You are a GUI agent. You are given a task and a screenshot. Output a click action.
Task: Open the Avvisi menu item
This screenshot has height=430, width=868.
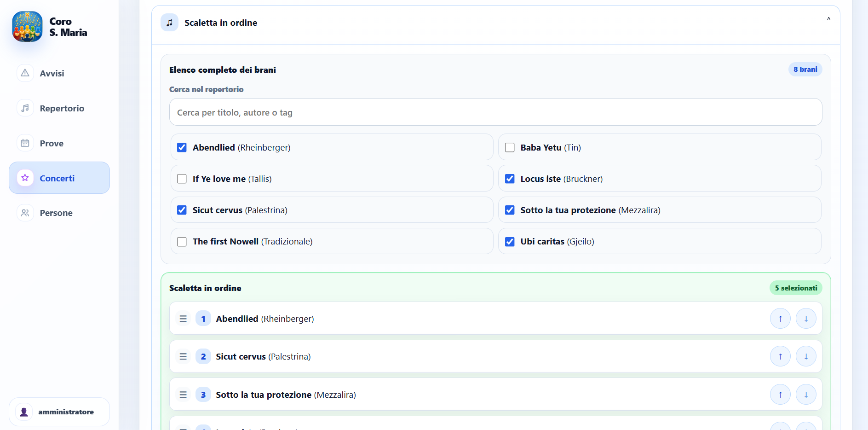pyautogui.click(x=59, y=73)
